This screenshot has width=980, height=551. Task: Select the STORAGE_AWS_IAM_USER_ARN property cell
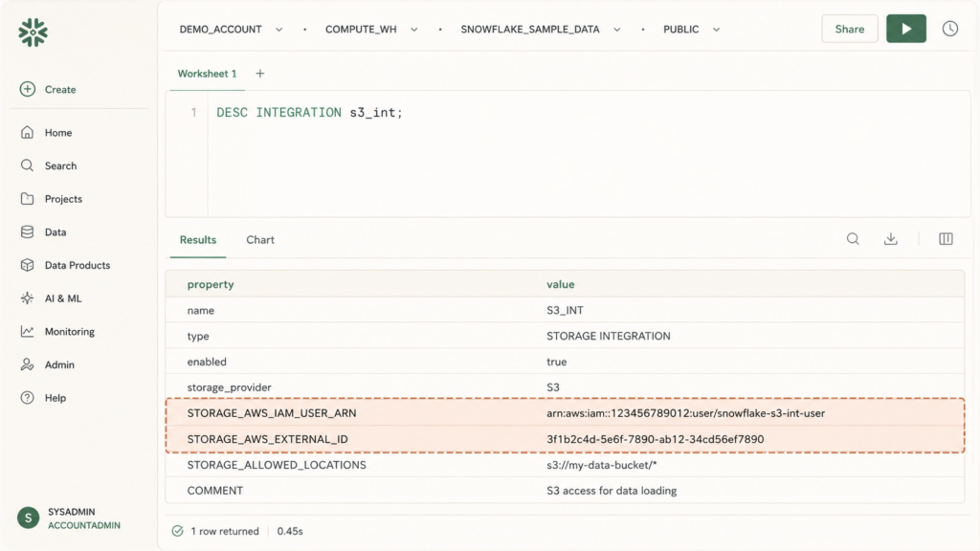272,413
